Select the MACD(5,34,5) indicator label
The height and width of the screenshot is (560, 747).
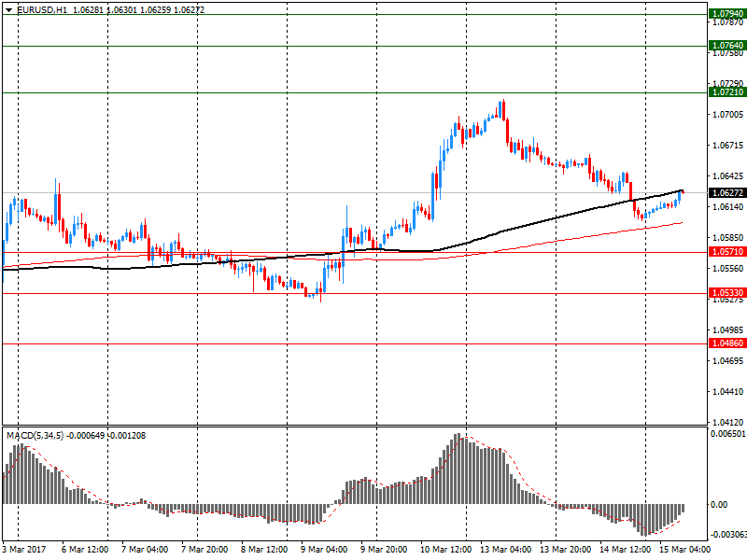(x=35, y=435)
